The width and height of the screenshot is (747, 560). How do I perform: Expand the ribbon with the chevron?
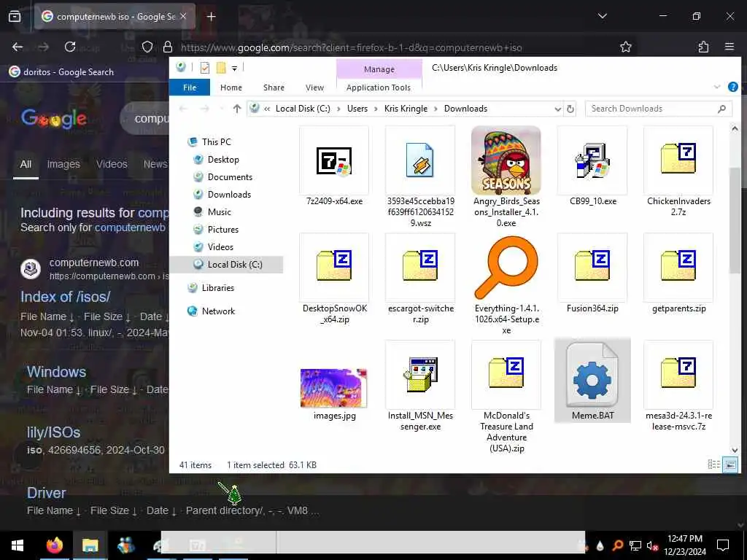pyautogui.click(x=717, y=87)
